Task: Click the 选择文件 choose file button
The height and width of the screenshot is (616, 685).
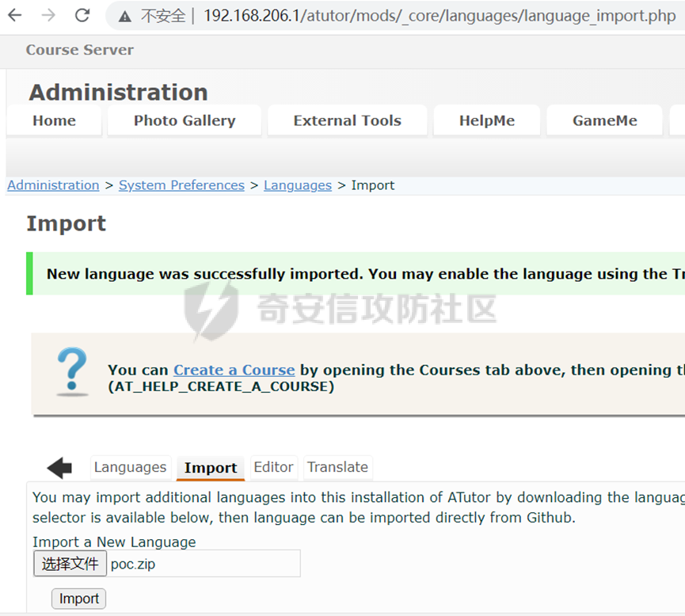Action: pos(70,564)
